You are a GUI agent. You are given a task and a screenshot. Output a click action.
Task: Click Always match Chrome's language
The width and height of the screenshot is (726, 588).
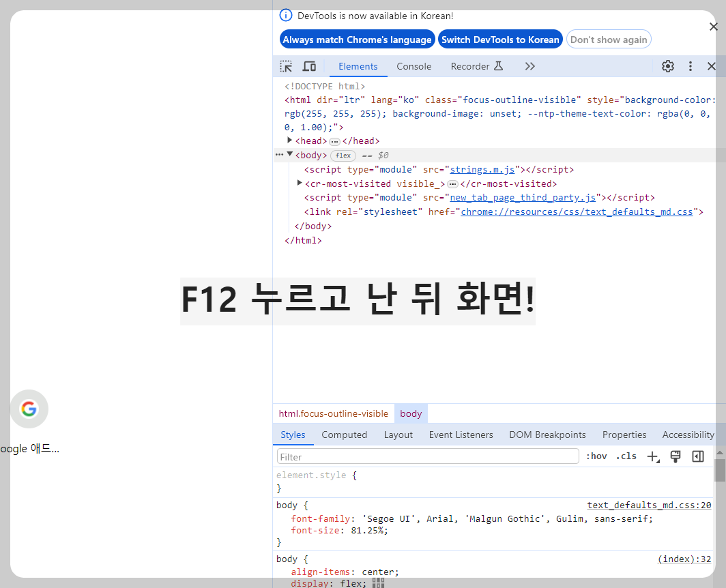[x=357, y=40]
